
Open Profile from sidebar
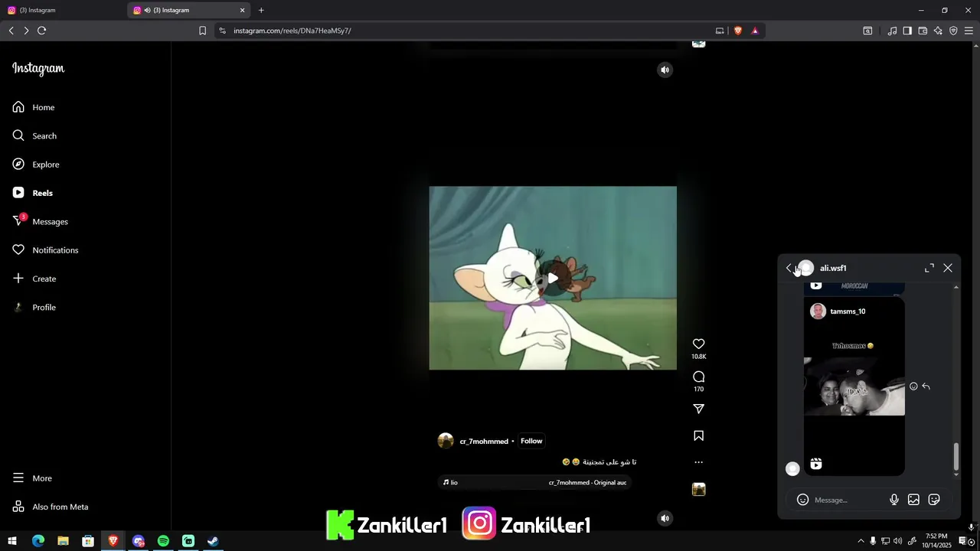(x=44, y=307)
